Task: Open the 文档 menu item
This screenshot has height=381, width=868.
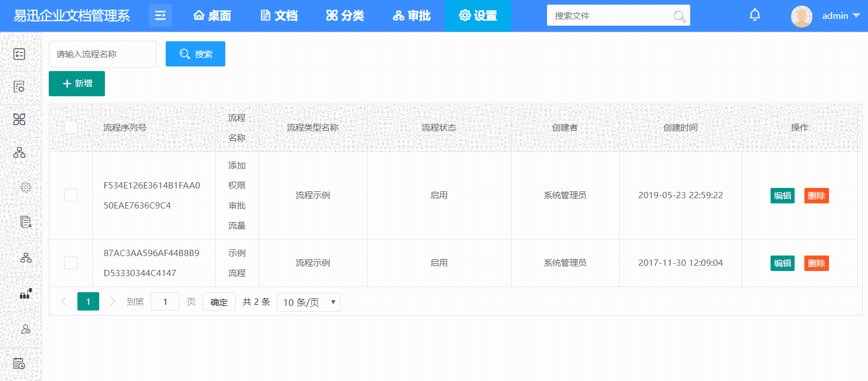Action: pyautogui.click(x=279, y=15)
